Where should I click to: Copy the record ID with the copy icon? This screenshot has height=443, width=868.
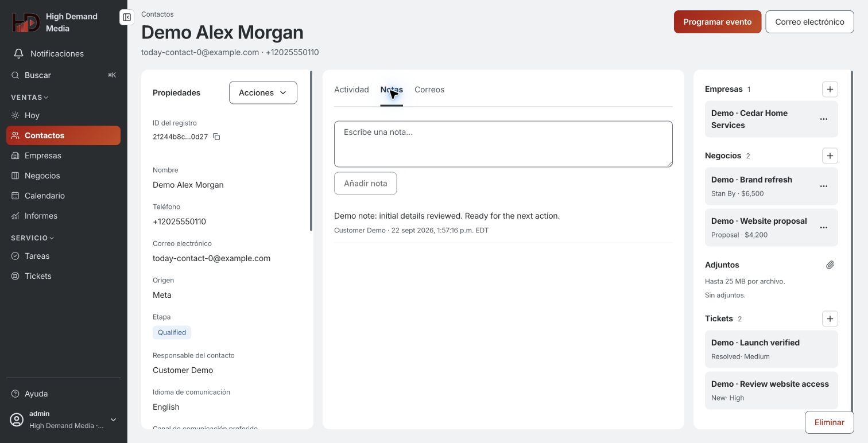click(216, 137)
